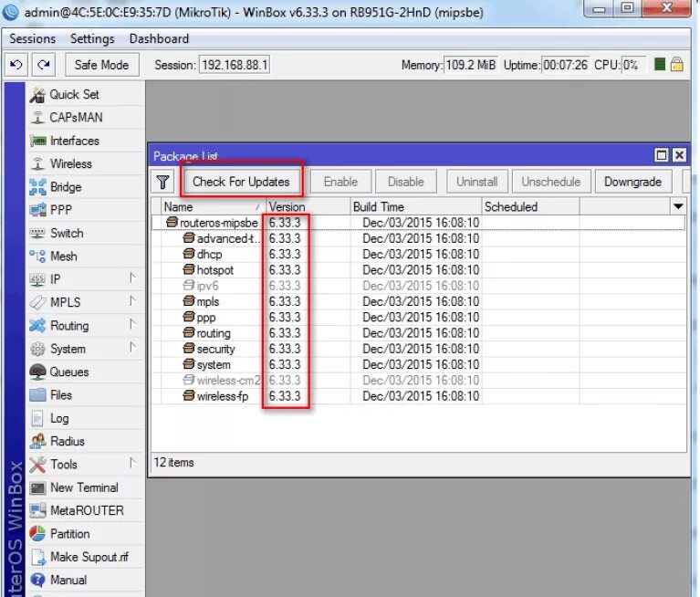Maximize the Package List window
Viewport: 700px width, 597px height.
661,155
